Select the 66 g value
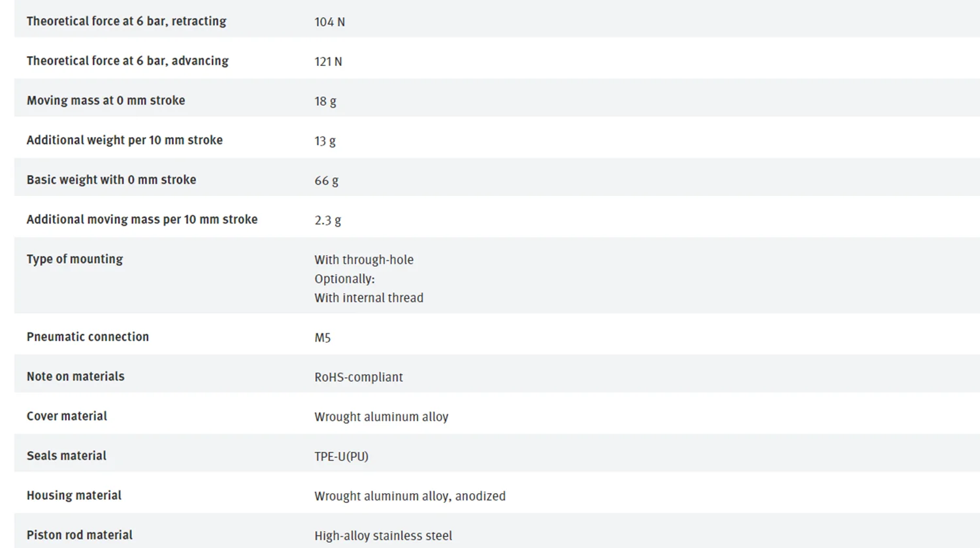The image size is (980, 548). (326, 181)
